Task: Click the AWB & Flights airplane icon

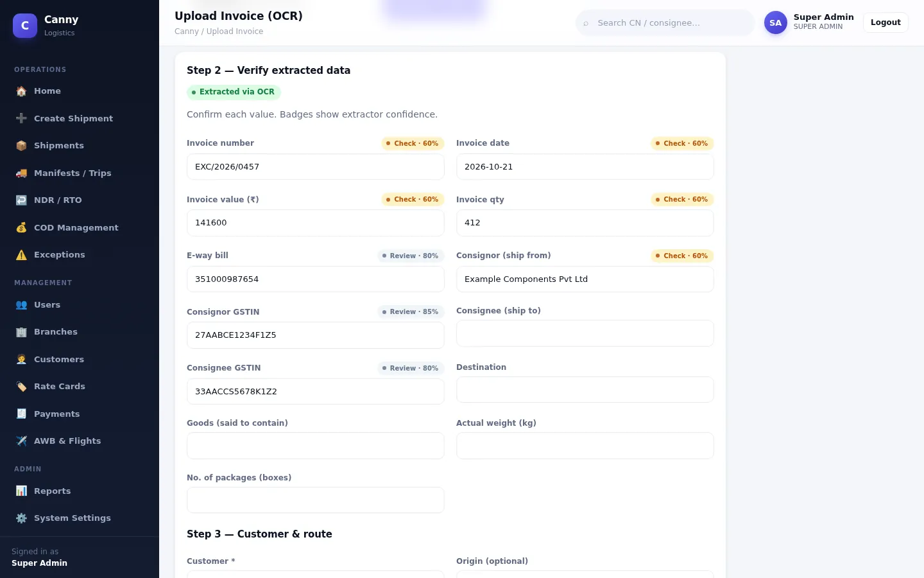Action: (21, 441)
